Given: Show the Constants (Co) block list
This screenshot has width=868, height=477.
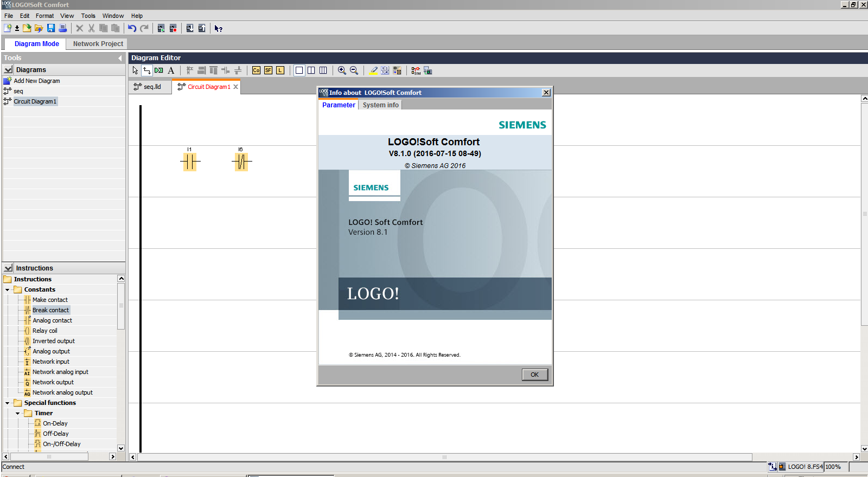Looking at the screenshot, I should pos(256,70).
